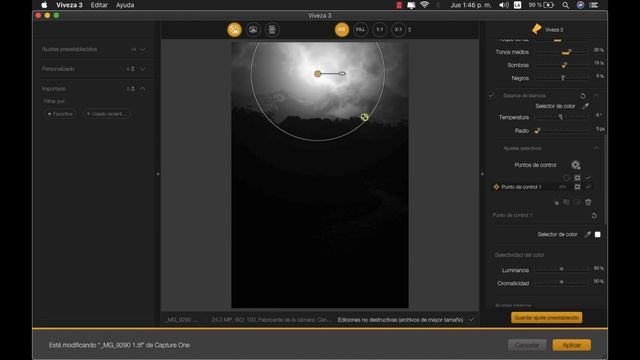Expand Ajustes preestablecidos section
The image size is (640, 360).
pyautogui.click(x=143, y=49)
